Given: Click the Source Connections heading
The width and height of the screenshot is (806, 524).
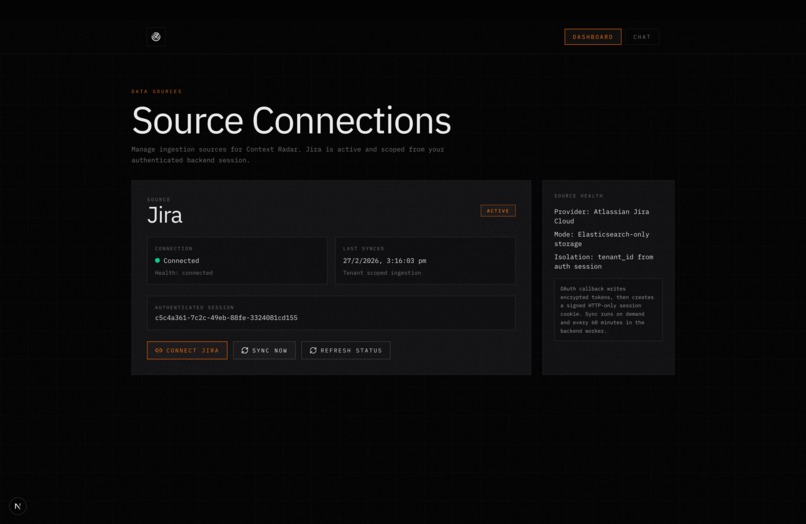Looking at the screenshot, I should (291, 121).
